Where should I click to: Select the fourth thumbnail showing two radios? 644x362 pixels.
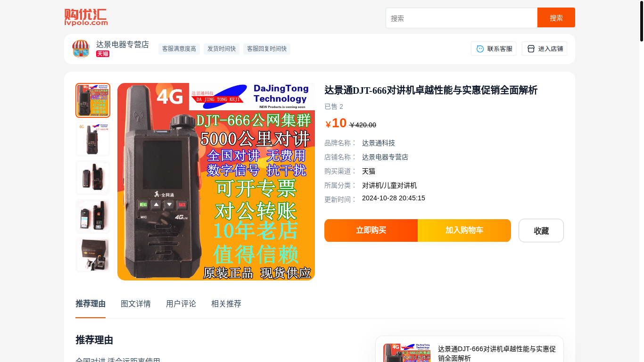coord(93,216)
